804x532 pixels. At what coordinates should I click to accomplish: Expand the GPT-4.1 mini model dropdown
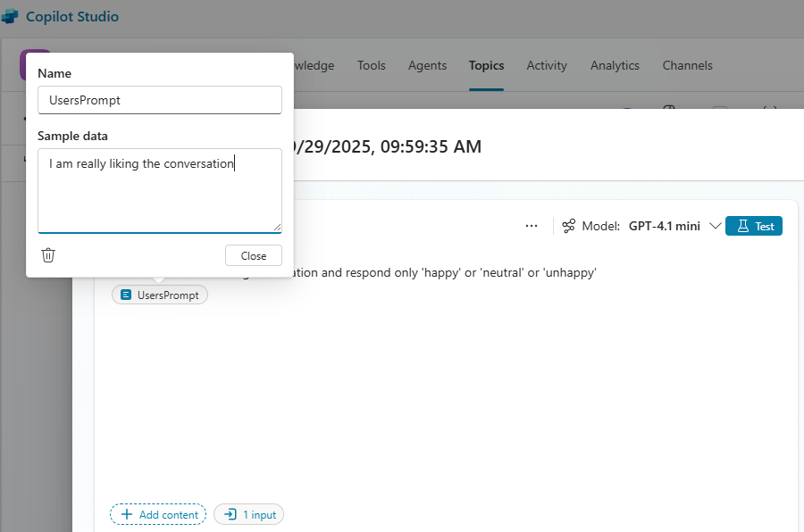(x=714, y=227)
